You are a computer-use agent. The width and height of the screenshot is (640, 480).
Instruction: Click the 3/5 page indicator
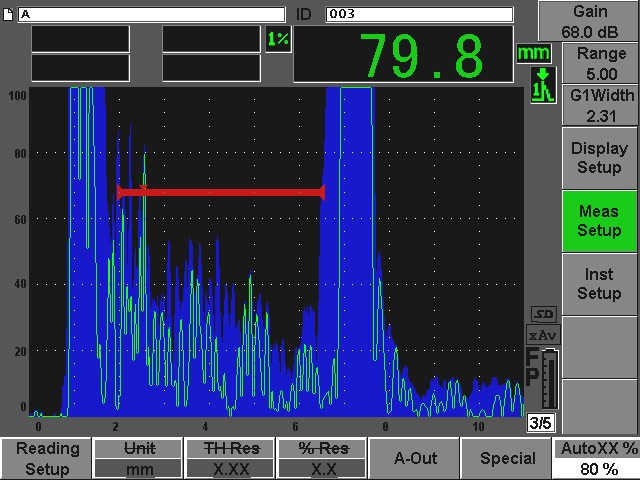(541, 423)
